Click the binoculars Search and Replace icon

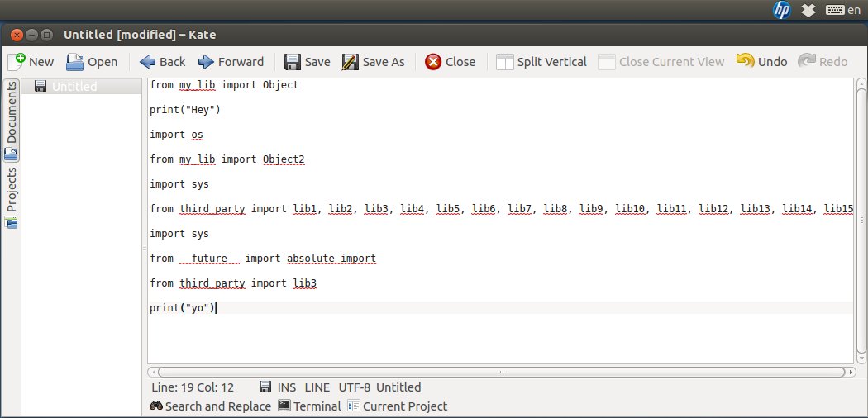pos(155,406)
